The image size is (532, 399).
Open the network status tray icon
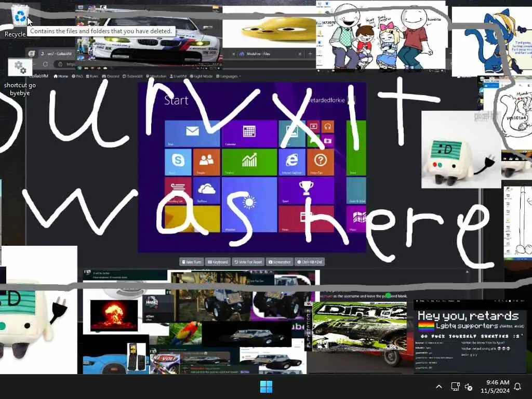(x=455, y=387)
